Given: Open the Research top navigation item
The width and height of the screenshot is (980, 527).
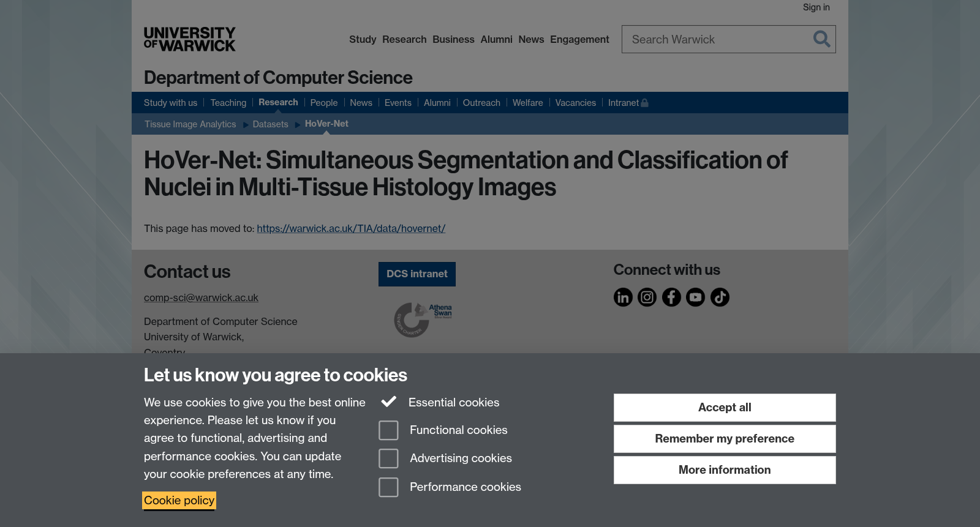Looking at the screenshot, I should click(404, 39).
